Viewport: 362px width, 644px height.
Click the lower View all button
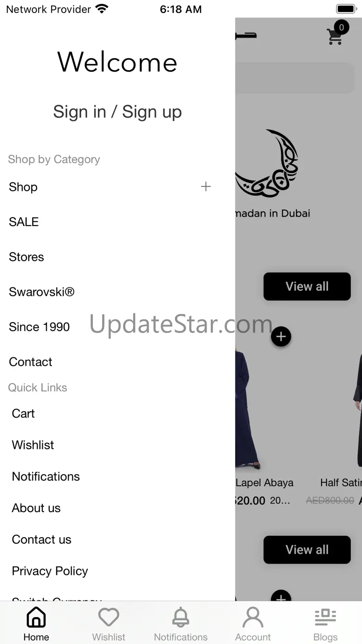[307, 550]
